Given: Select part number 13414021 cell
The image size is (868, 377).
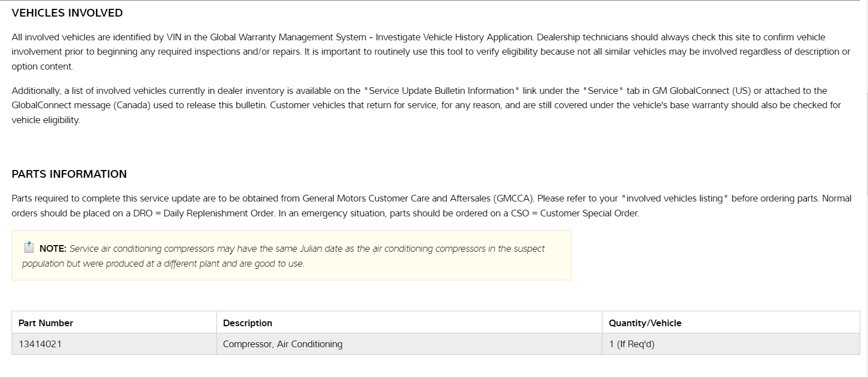Looking at the screenshot, I should point(40,344).
